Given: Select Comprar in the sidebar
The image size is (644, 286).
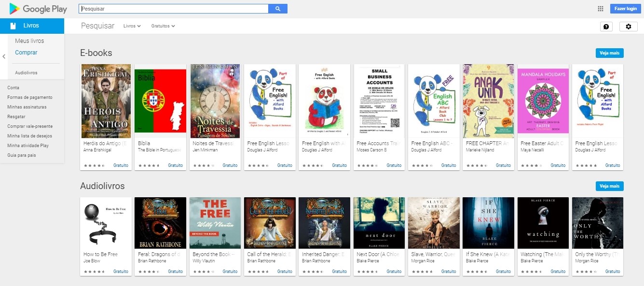Looking at the screenshot, I should point(26,53).
